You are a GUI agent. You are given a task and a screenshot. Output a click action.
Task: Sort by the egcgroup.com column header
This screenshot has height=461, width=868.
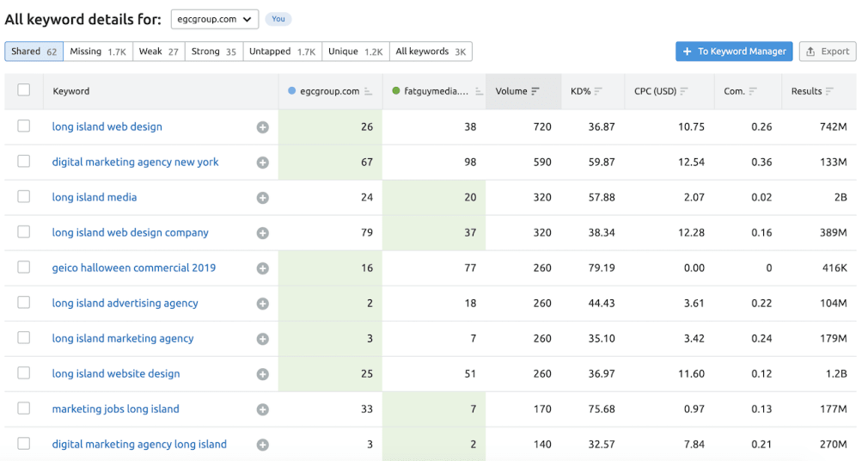(330, 91)
